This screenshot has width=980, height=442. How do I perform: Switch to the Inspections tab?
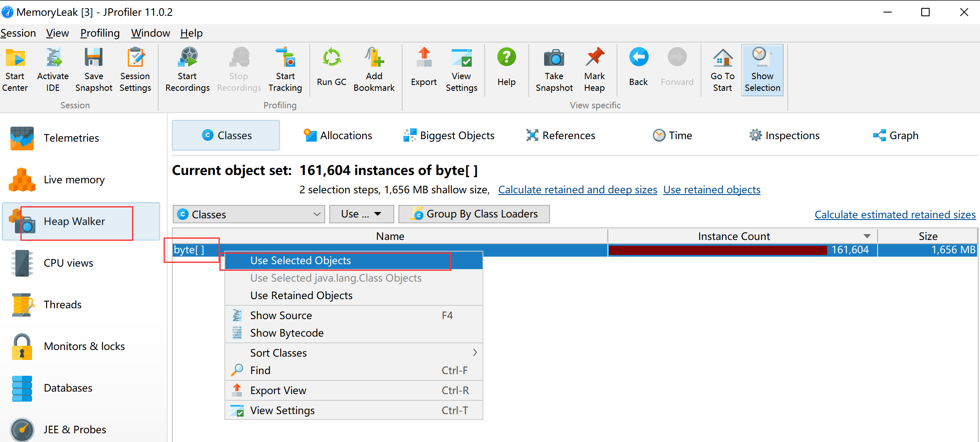784,135
